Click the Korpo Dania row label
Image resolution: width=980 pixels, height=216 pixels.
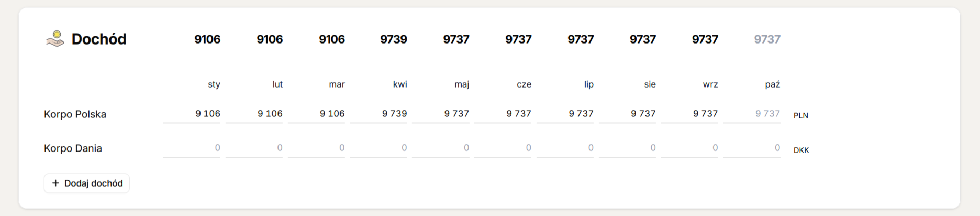point(73,148)
